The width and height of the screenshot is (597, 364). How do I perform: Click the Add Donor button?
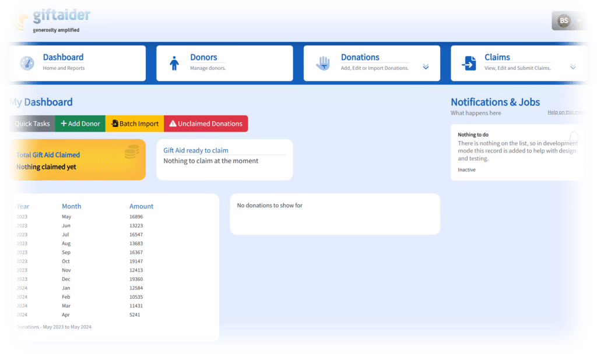[x=79, y=123]
